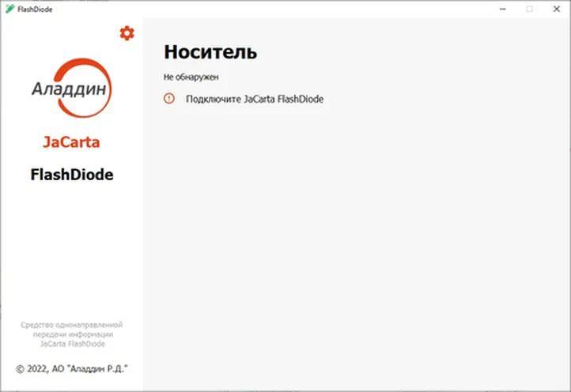Click the '© 2022, АО Аладдин Р.Д.' copyright
Image resolution: width=571 pixels, height=392 pixels.
point(72,369)
